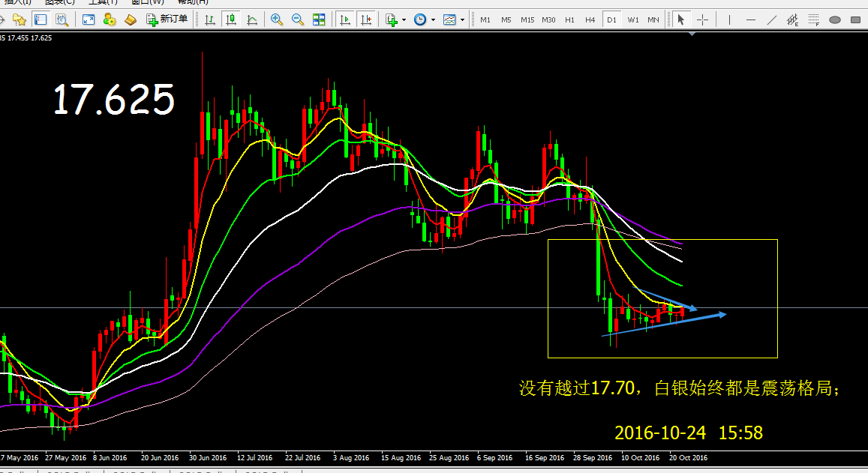The height and width of the screenshot is (473, 868).
Task: Toggle chart shift from right edge
Action: [366, 20]
